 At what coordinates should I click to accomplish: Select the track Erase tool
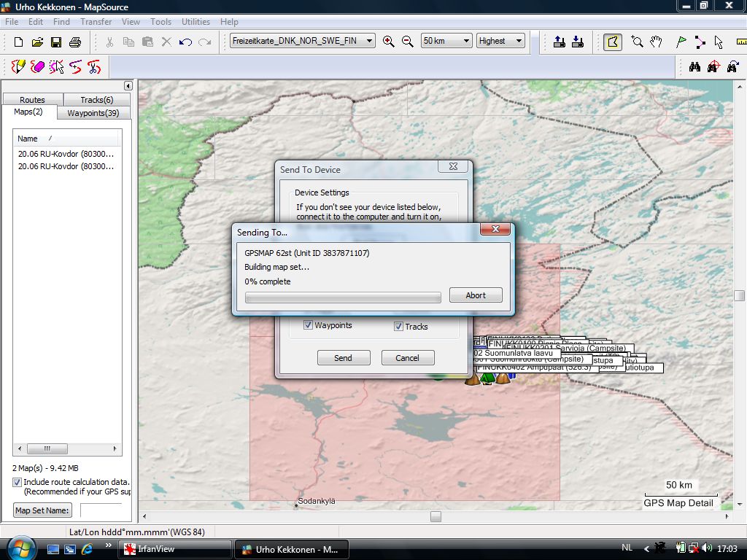pos(38,67)
